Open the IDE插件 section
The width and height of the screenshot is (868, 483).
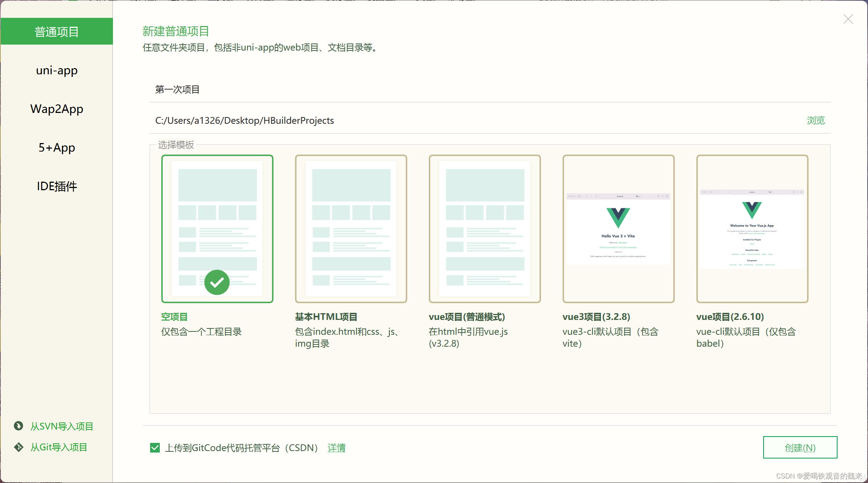[56, 186]
